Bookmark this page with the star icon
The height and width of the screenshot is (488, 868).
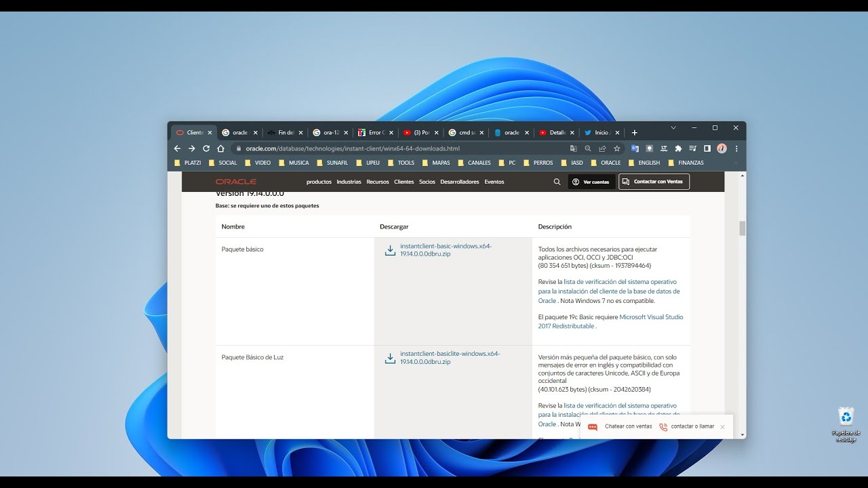617,148
